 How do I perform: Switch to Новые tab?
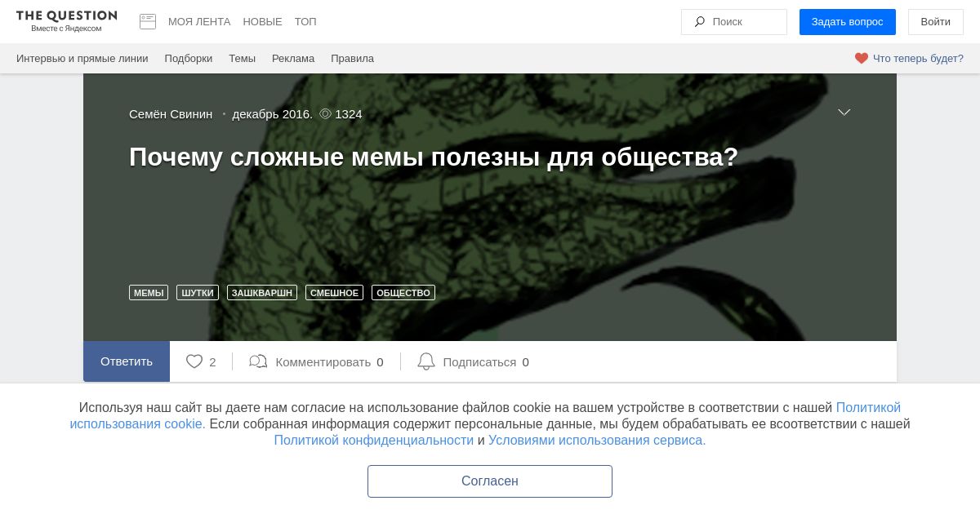(263, 22)
